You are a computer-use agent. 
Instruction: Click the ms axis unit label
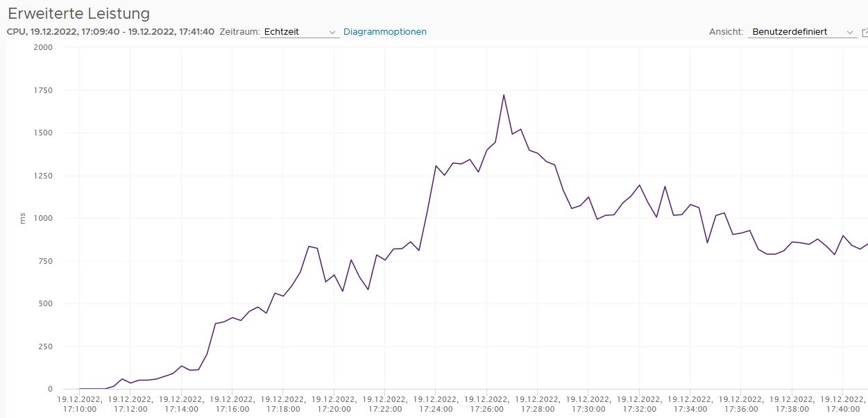pos(23,218)
